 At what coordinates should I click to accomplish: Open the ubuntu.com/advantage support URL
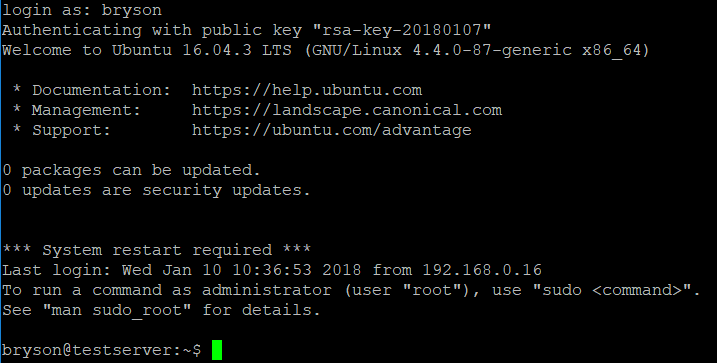[x=332, y=130]
